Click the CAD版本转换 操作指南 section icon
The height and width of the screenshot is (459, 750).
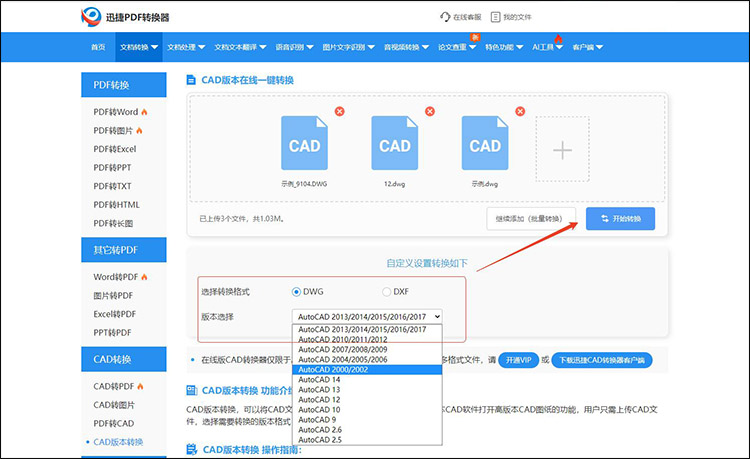191,449
